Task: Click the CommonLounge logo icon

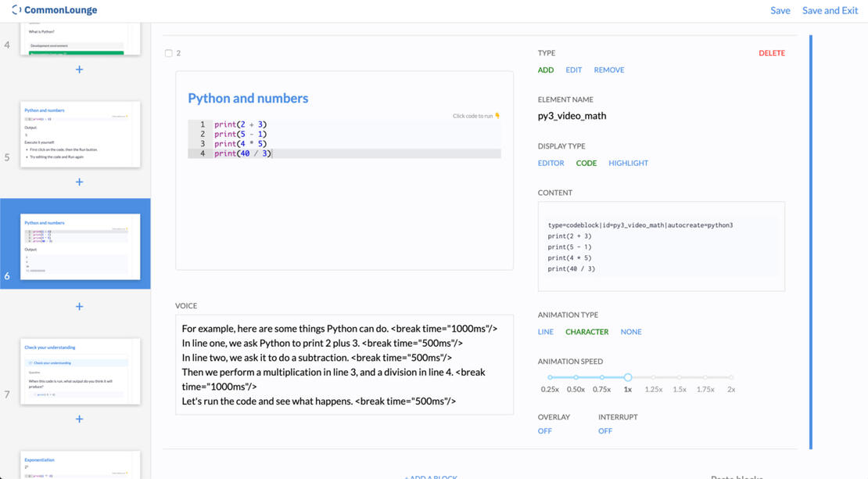Action: click(16, 10)
